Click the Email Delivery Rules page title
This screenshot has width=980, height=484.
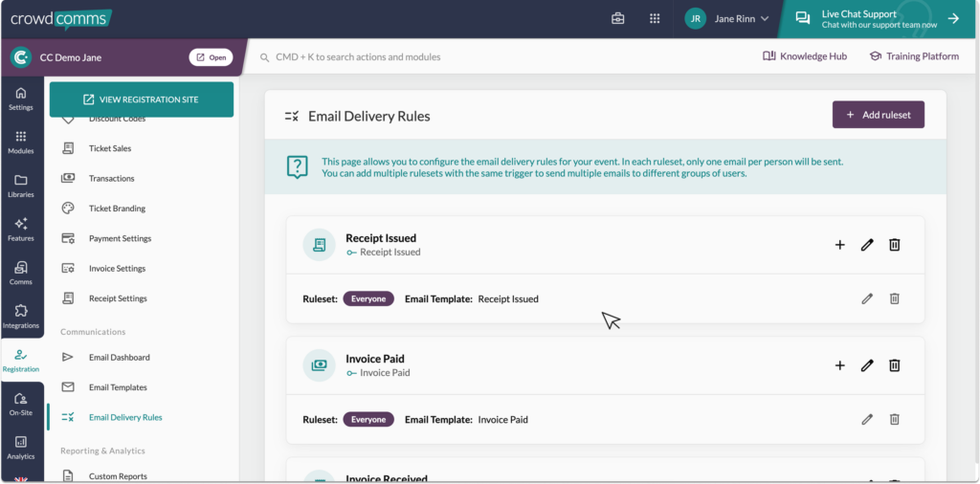click(368, 116)
